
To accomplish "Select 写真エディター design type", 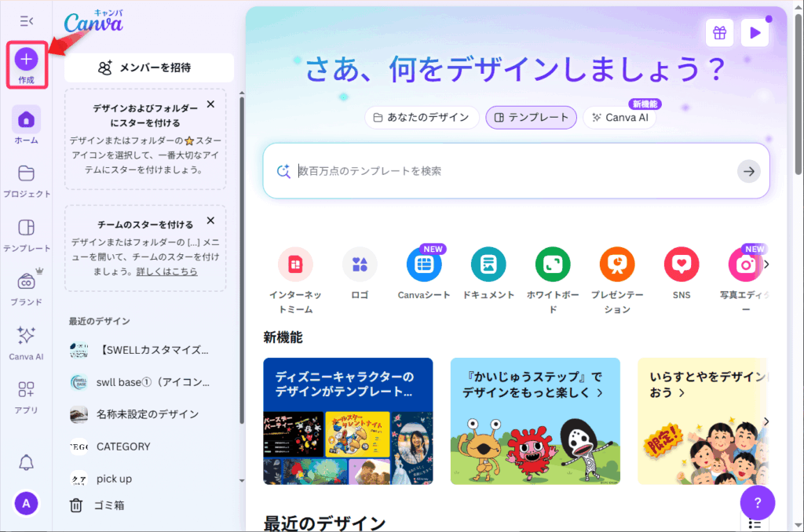I will (x=745, y=280).
